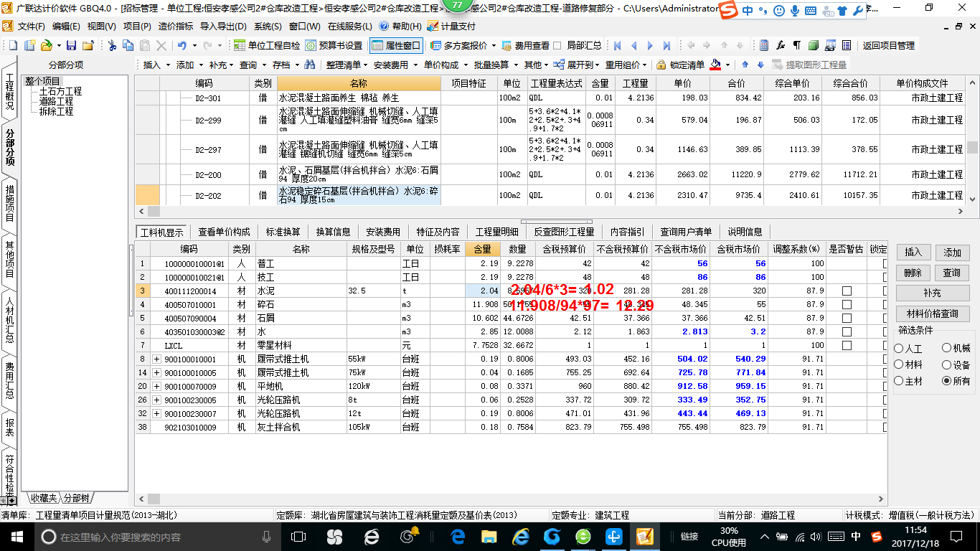This screenshot has height=551, width=980.
Task: Open dropdown arrow beside fill color bucket
Action: (727, 65)
